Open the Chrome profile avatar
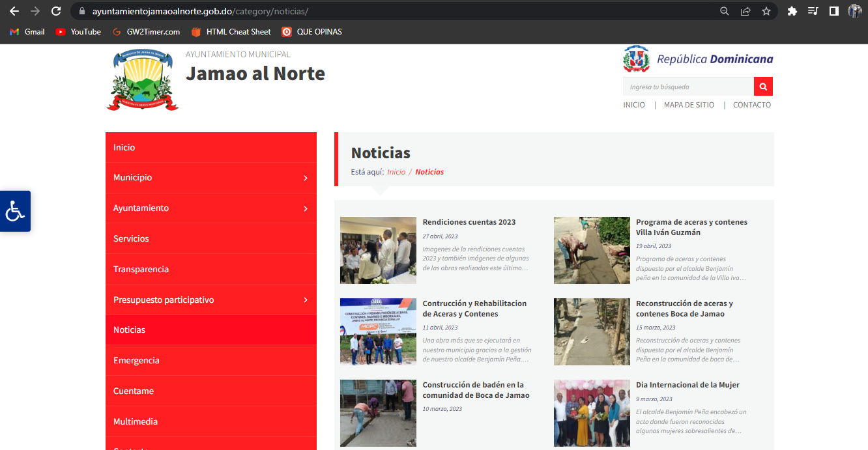The width and height of the screenshot is (868, 450). tap(854, 11)
